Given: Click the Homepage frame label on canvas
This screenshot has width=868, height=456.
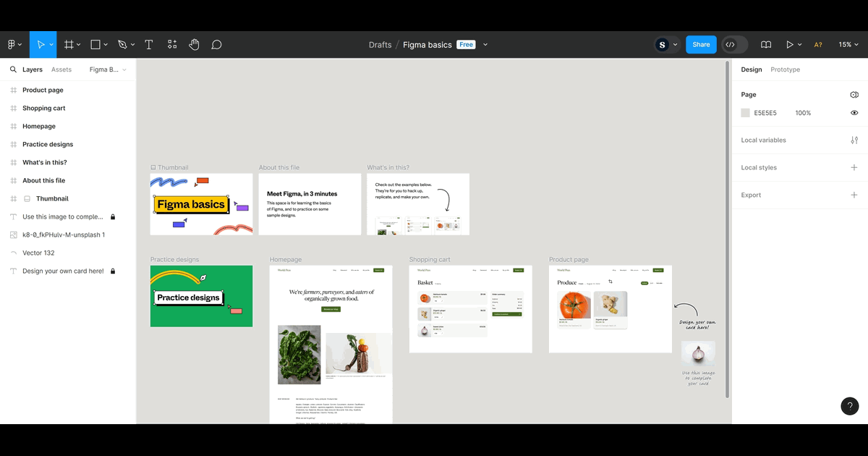Looking at the screenshot, I should (x=286, y=260).
